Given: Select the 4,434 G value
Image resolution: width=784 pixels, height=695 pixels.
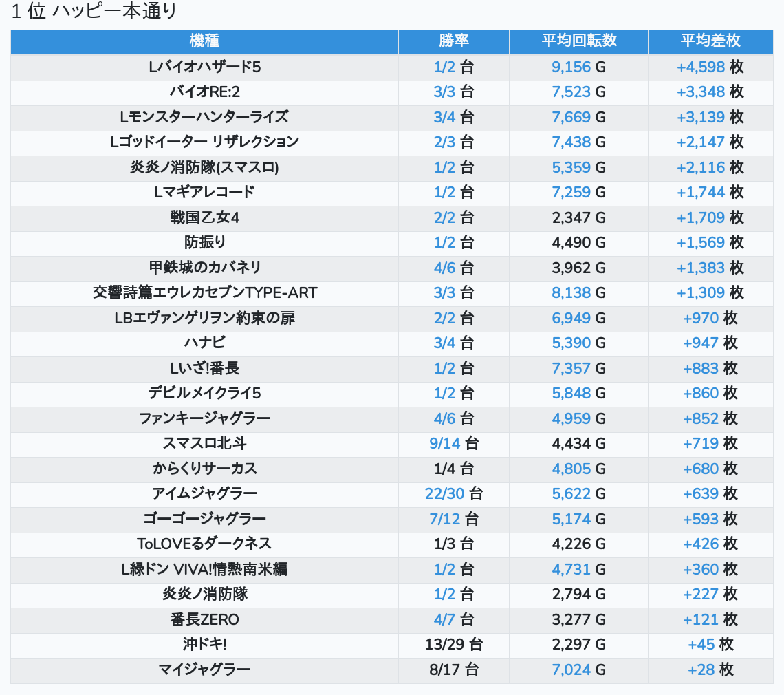Looking at the screenshot, I should tap(578, 443).
